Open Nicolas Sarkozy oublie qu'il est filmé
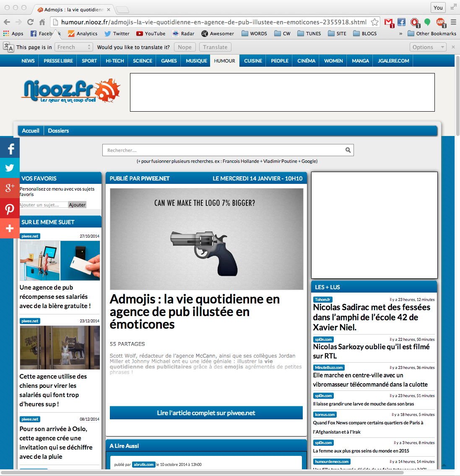460x476 pixels. 371,351
